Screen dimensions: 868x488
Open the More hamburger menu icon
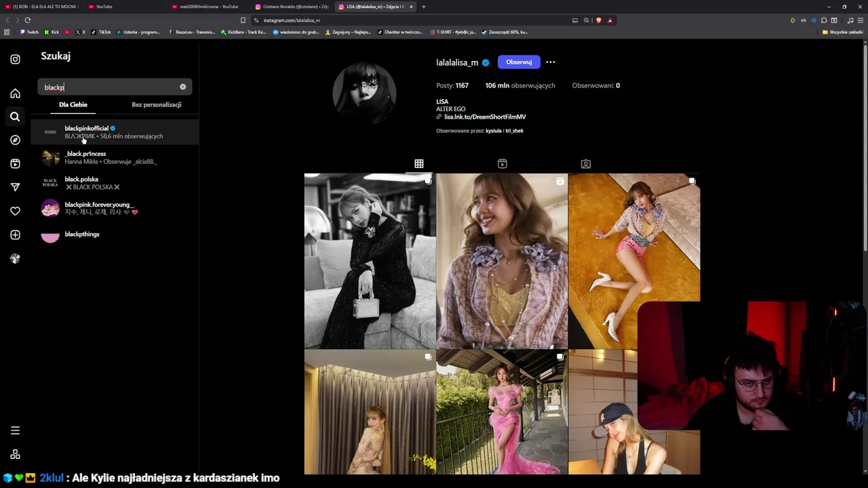click(15, 430)
